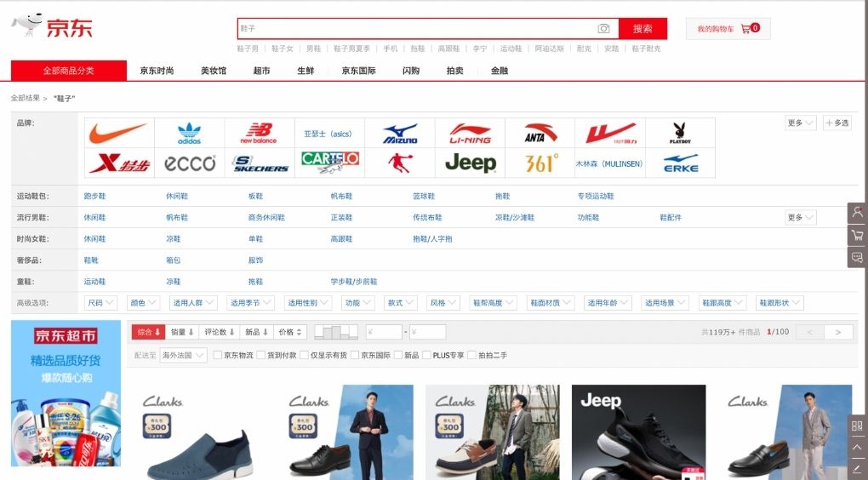This screenshot has width=868, height=480.
Task: Select the ecco brand logo
Action: point(189,163)
